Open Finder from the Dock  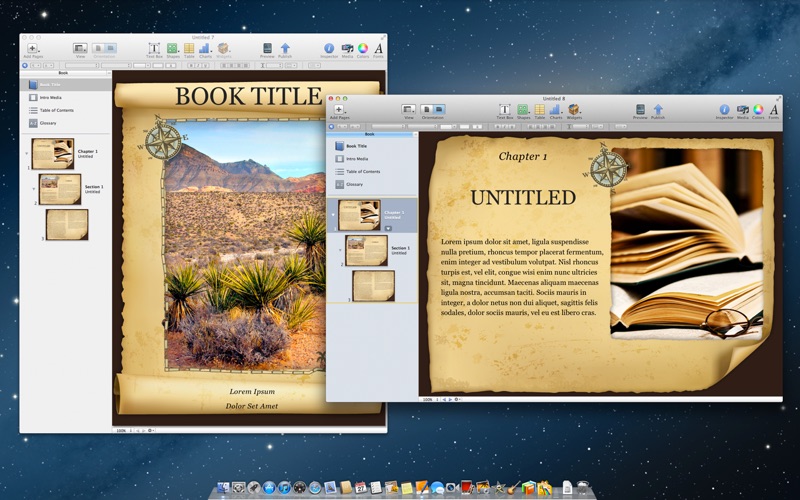[222, 488]
